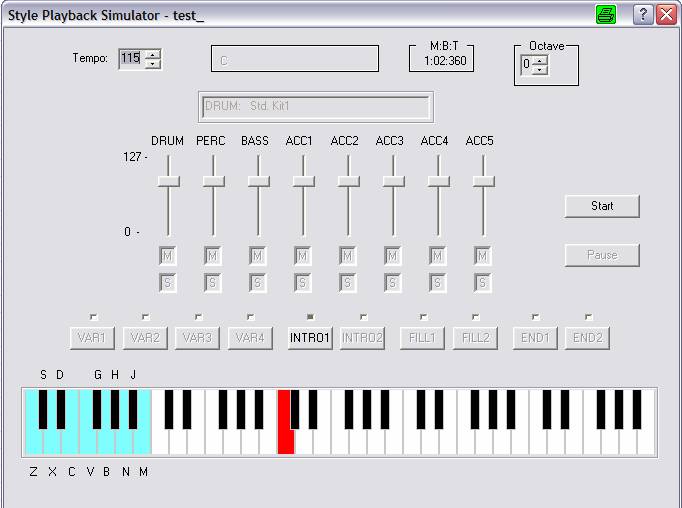Solo the PERC channel
Image resolution: width=682 pixels, height=508 pixels.
[x=213, y=283]
